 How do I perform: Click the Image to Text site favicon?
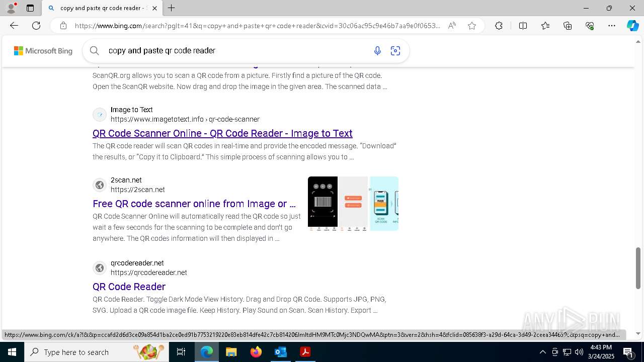pos(100,115)
